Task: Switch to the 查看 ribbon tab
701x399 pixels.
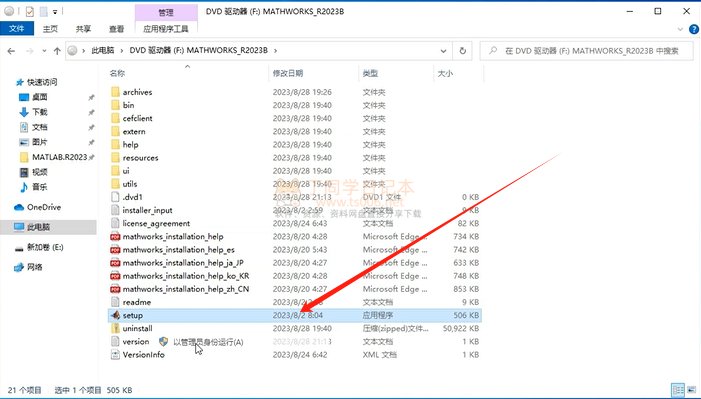Action: [116, 29]
